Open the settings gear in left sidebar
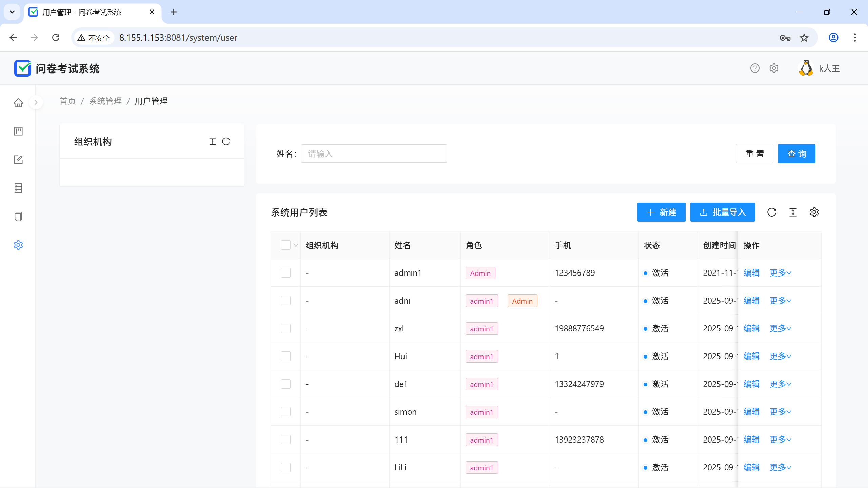The width and height of the screenshot is (868, 488). click(x=18, y=245)
